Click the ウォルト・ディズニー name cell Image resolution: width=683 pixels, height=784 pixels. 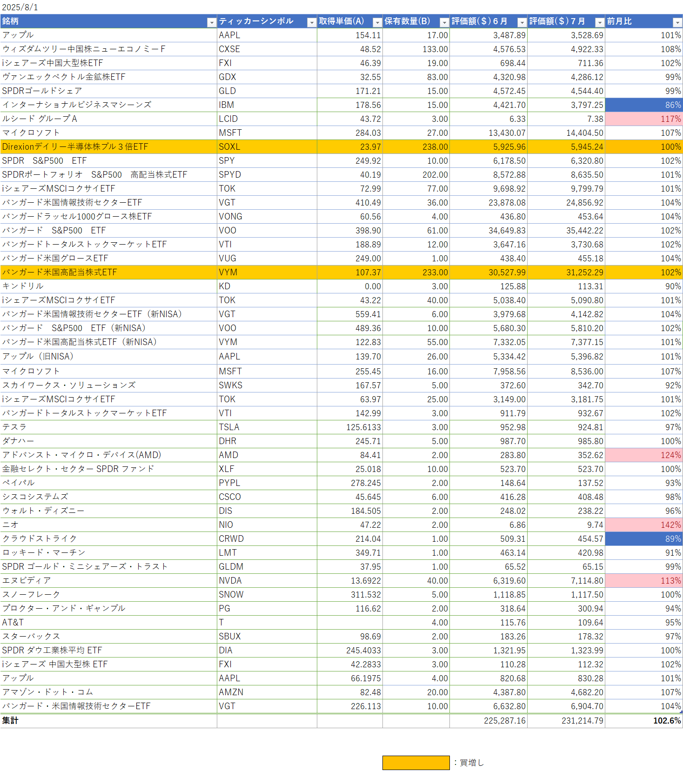pos(108,511)
